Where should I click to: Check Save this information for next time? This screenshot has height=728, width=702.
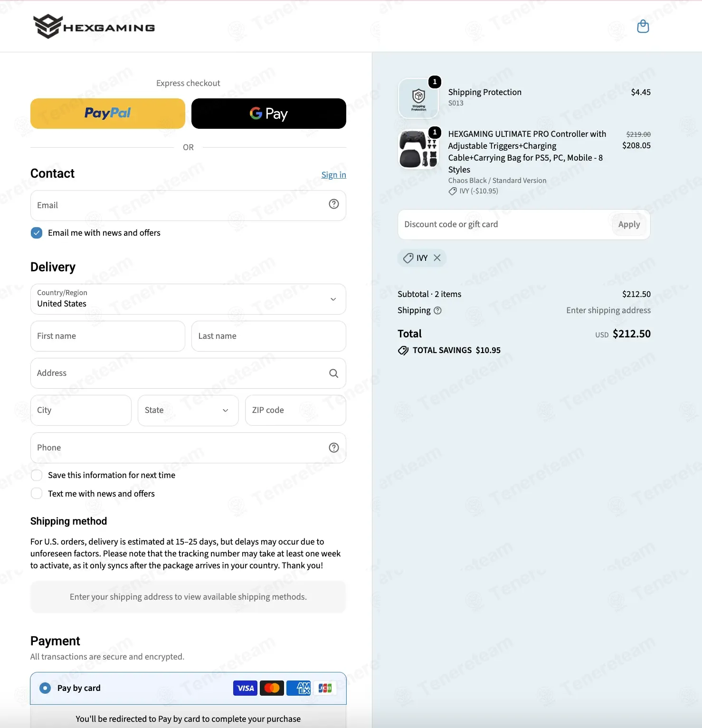(37, 475)
